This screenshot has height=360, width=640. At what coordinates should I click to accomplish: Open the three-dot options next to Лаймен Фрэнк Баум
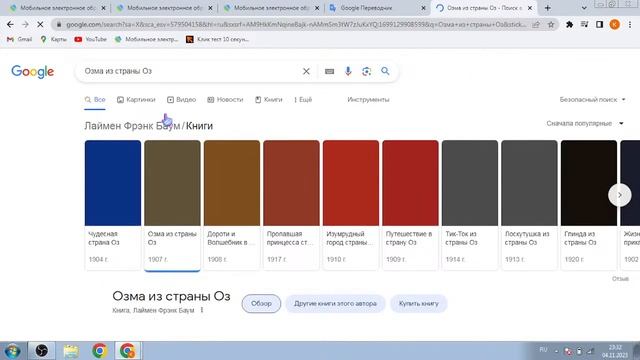[x=202, y=310]
